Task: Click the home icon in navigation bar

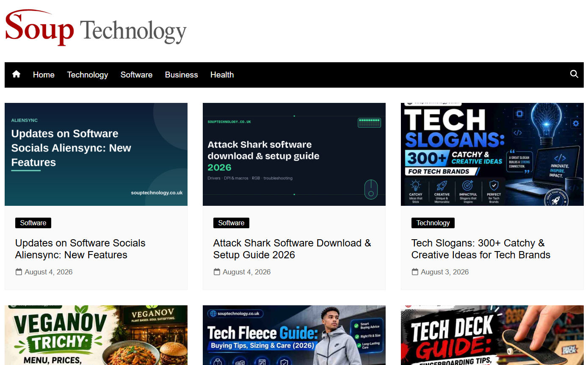Action: coord(16,75)
